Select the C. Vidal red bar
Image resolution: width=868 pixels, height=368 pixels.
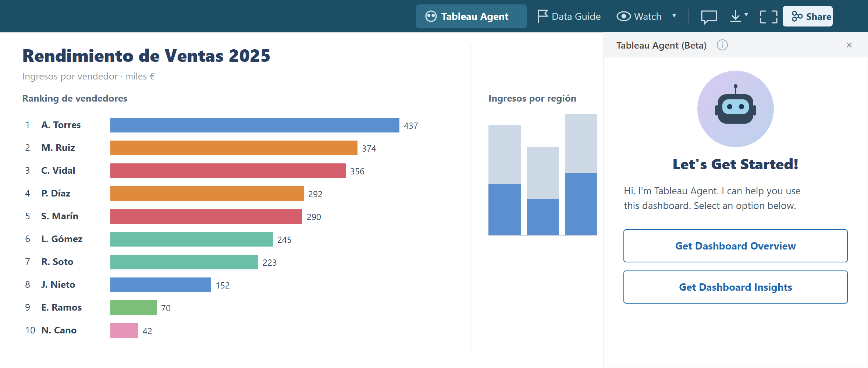point(228,171)
